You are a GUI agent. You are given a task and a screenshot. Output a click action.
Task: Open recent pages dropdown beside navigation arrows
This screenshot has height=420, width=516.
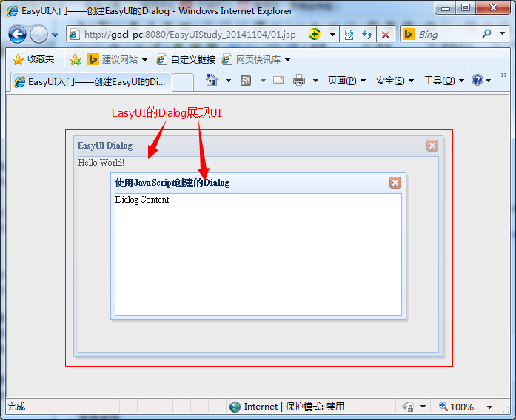(56, 35)
